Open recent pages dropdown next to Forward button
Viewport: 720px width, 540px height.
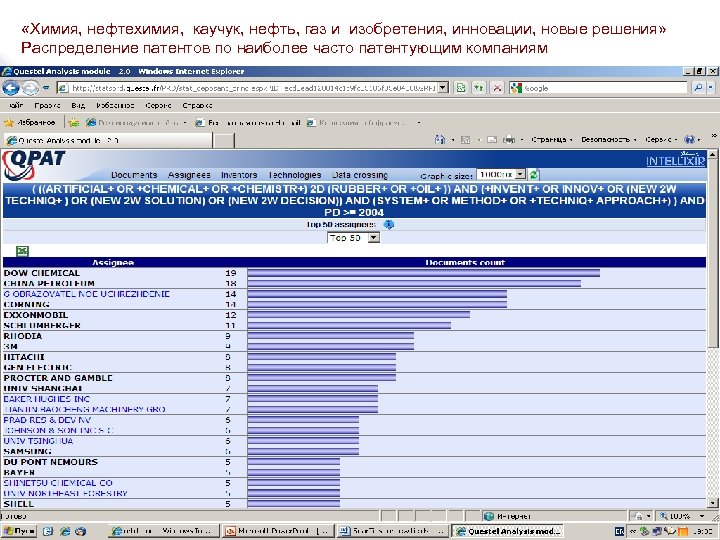[x=46, y=88]
